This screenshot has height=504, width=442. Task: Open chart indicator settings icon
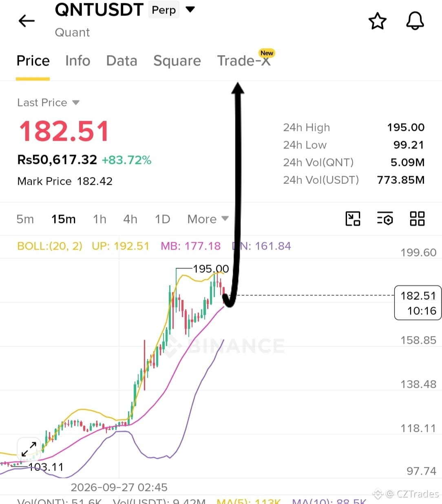385,219
